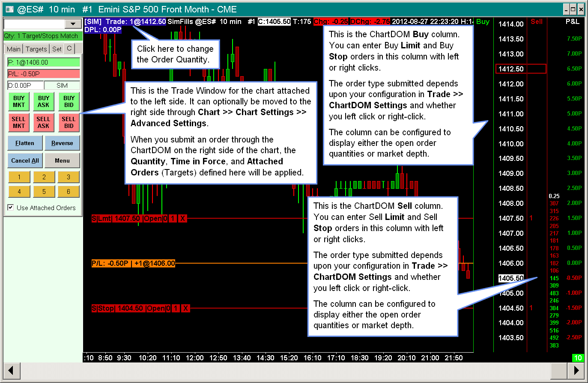Screen dimensions: 588x383
Task: Switch to the Targets tab
Action: [36, 49]
